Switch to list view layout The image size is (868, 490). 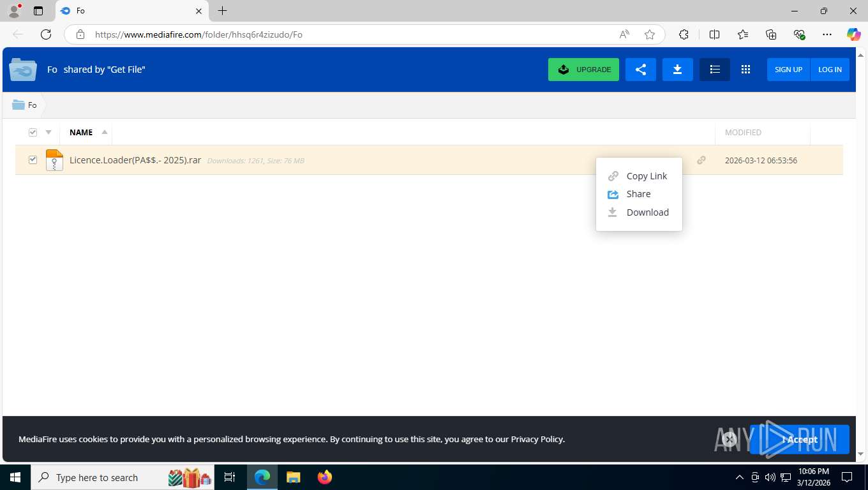[715, 70]
